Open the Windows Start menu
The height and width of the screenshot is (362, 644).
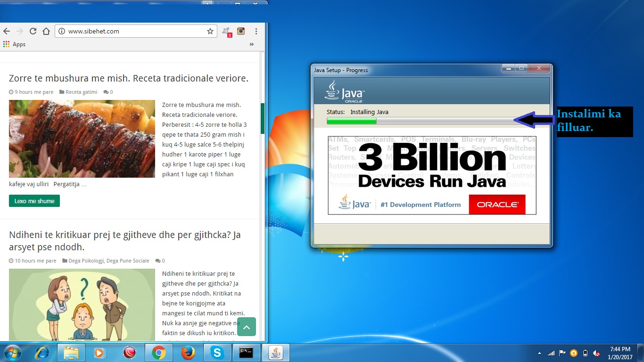click(x=12, y=353)
